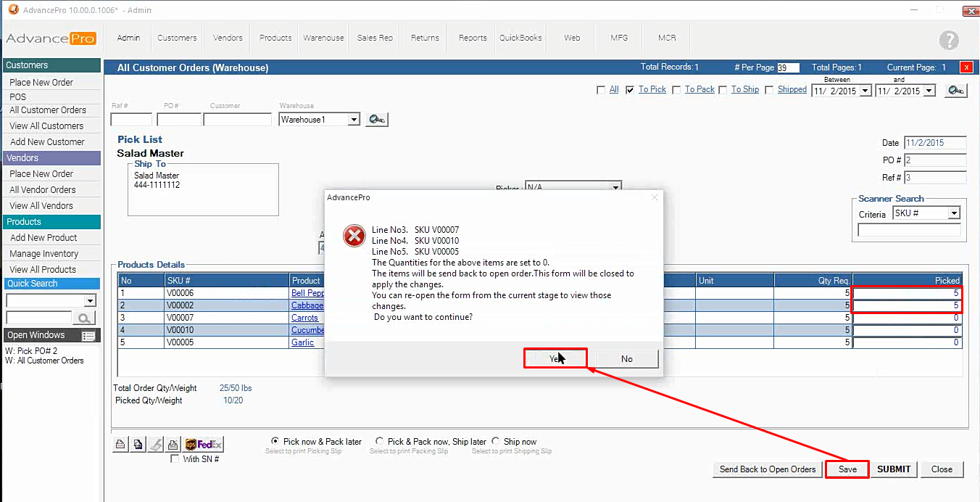Click the red error icon in dialog
The width and height of the screenshot is (980, 502).
354,236
